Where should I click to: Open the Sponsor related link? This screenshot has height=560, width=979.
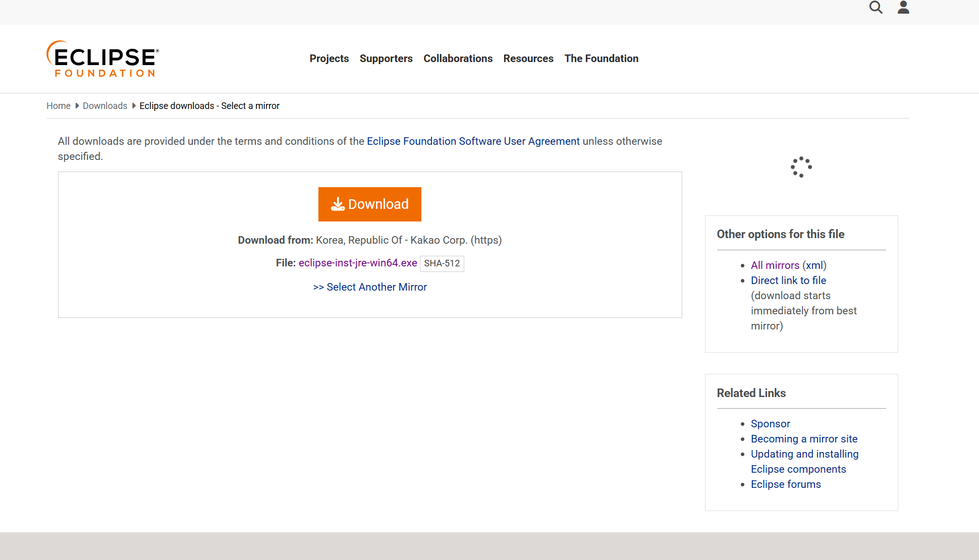pos(770,424)
